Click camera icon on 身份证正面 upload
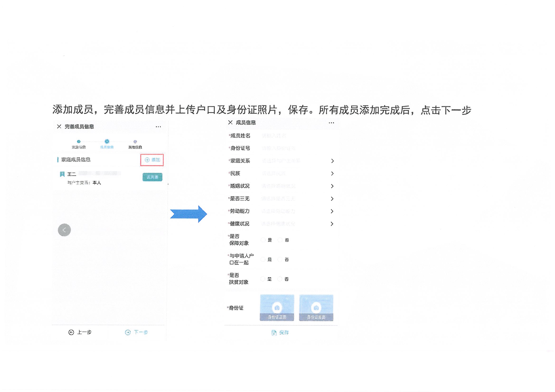Image resolution: width=555 pixels, height=392 pixels. (x=277, y=308)
